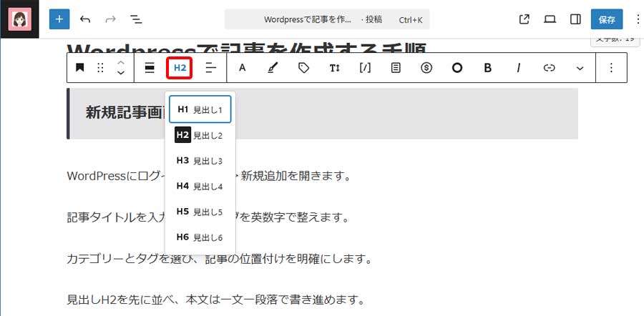Insert a link
644x316 pixels.
[549, 68]
